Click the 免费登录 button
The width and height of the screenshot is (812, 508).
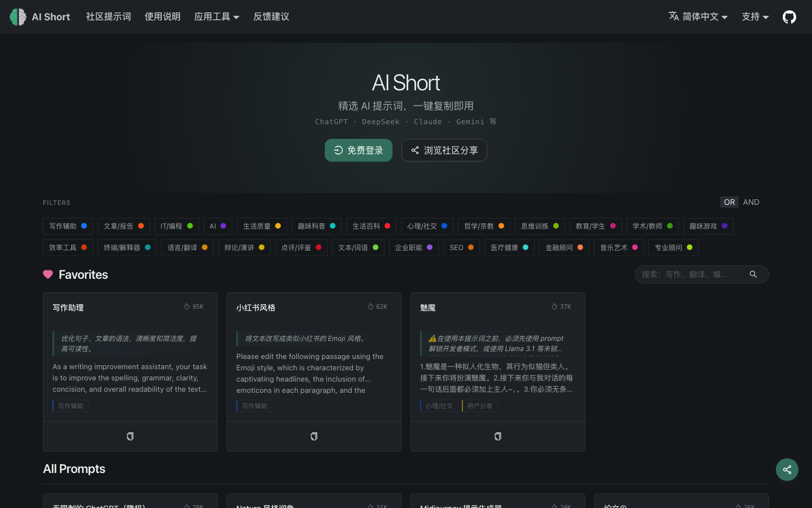(x=359, y=150)
